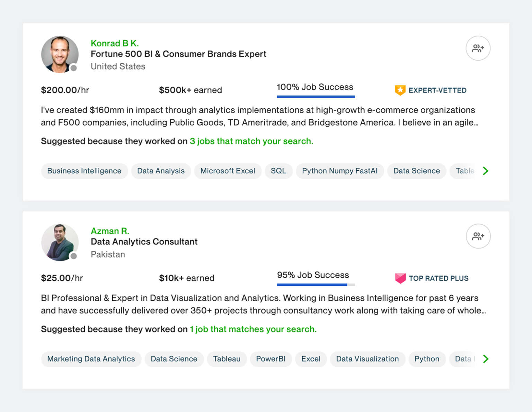Click the Top Rated Plus badge icon

[x=400, y=278]
